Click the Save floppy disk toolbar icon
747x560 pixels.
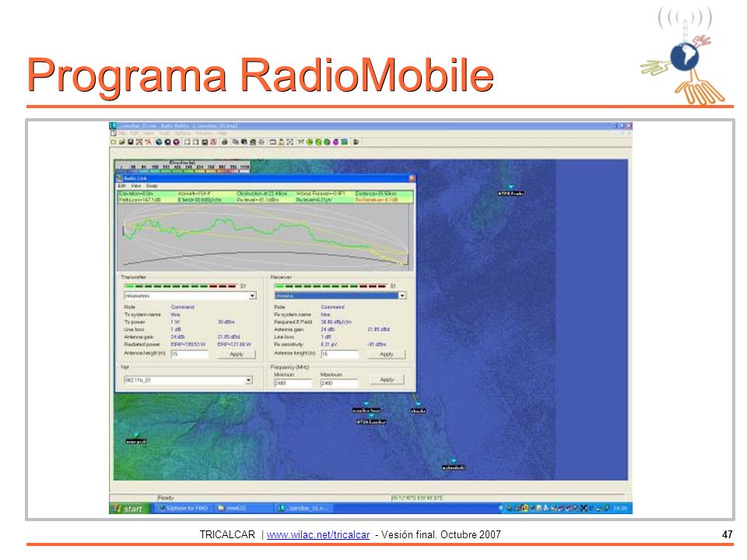pyautogui.click(x=130, y=142)
